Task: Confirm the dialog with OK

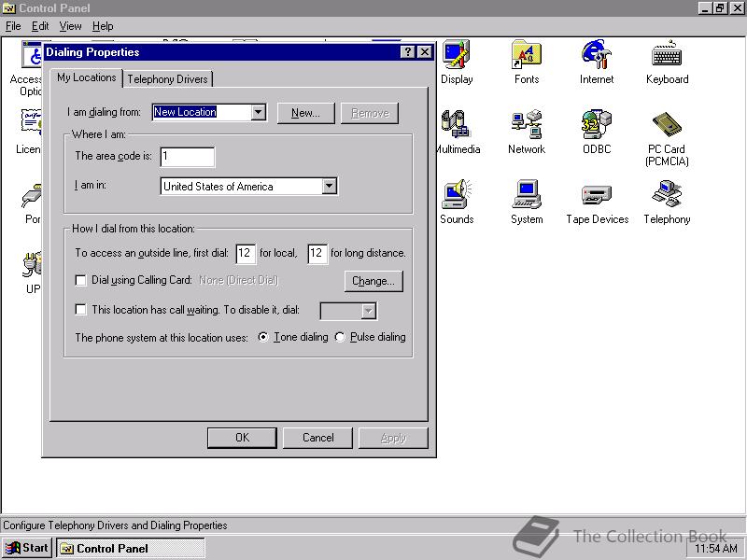Action: pyautogui.click(x=242, y=438)
